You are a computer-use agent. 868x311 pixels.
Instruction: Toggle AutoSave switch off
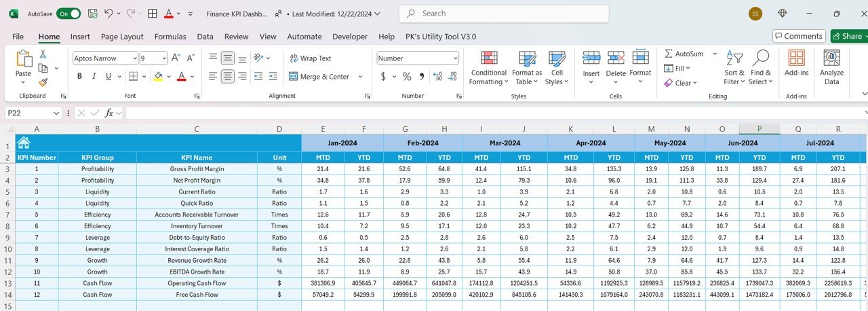(x=68, y=14)
